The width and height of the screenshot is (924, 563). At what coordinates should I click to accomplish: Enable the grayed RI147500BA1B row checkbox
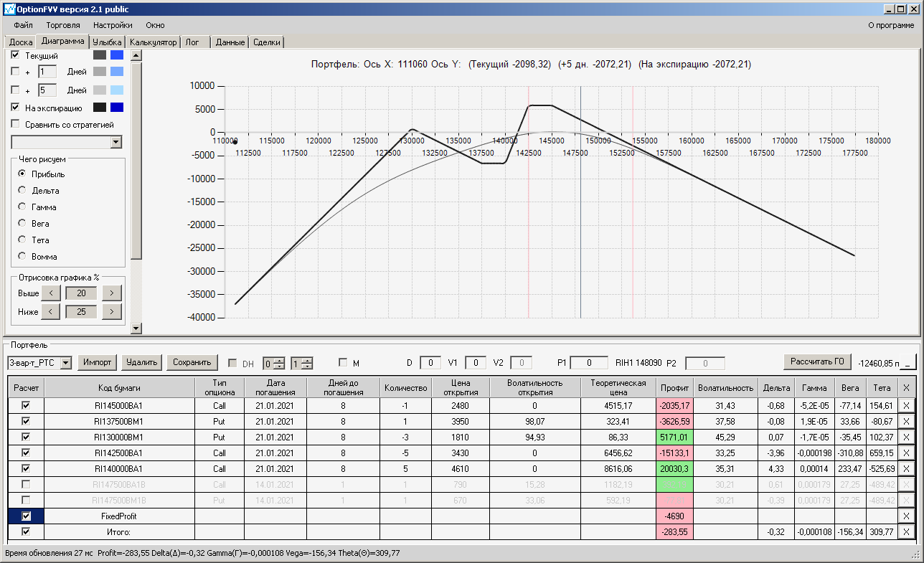(26, 484)
